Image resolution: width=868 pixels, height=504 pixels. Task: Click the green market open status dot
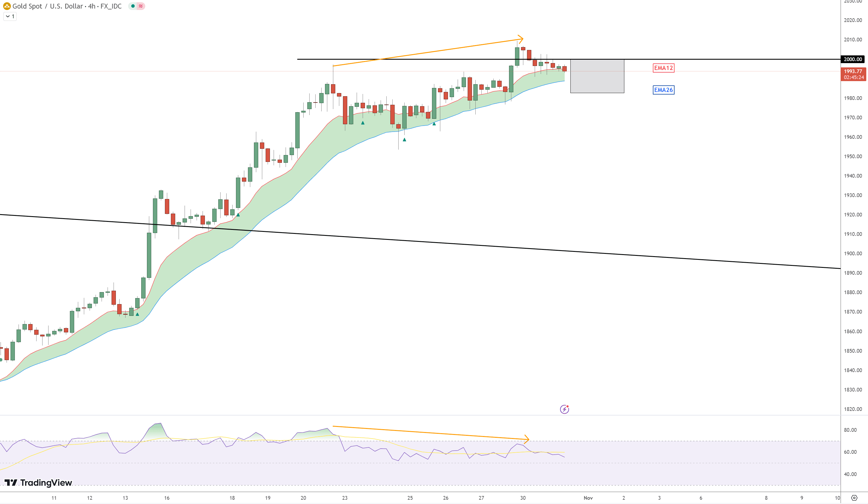(133, 6)
